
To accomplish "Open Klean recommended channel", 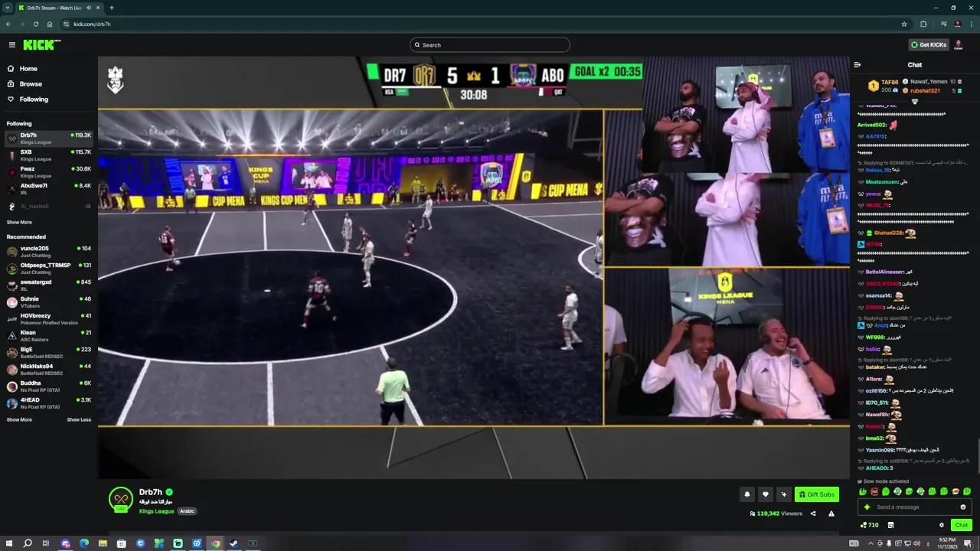I will point(49,336).
